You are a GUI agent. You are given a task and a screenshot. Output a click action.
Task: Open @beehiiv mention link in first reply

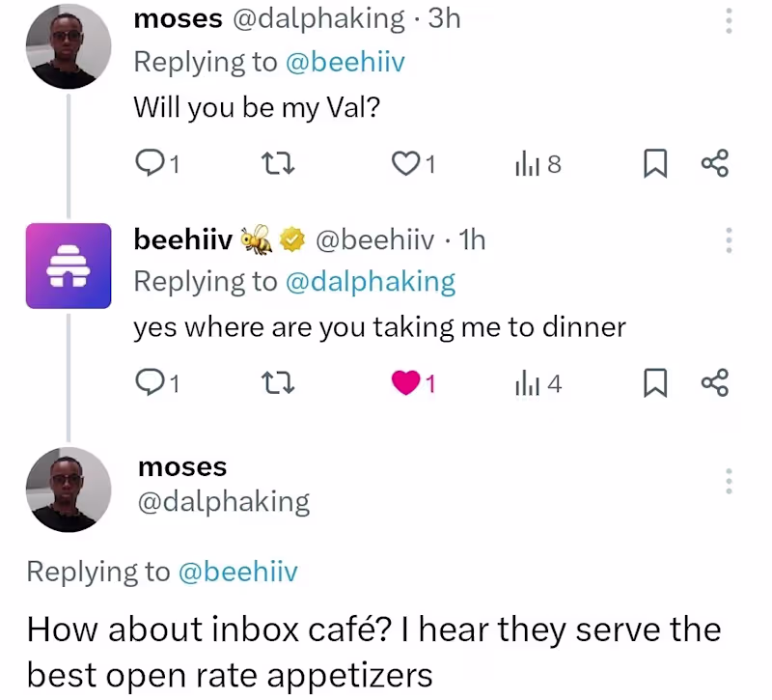[345, 62]
